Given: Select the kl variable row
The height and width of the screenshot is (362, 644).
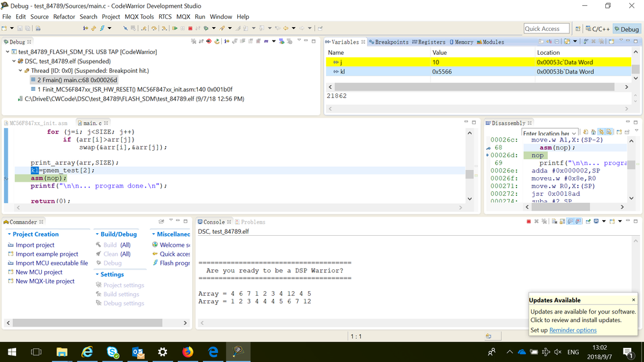Looking at the screenshot, I should 478,71.
